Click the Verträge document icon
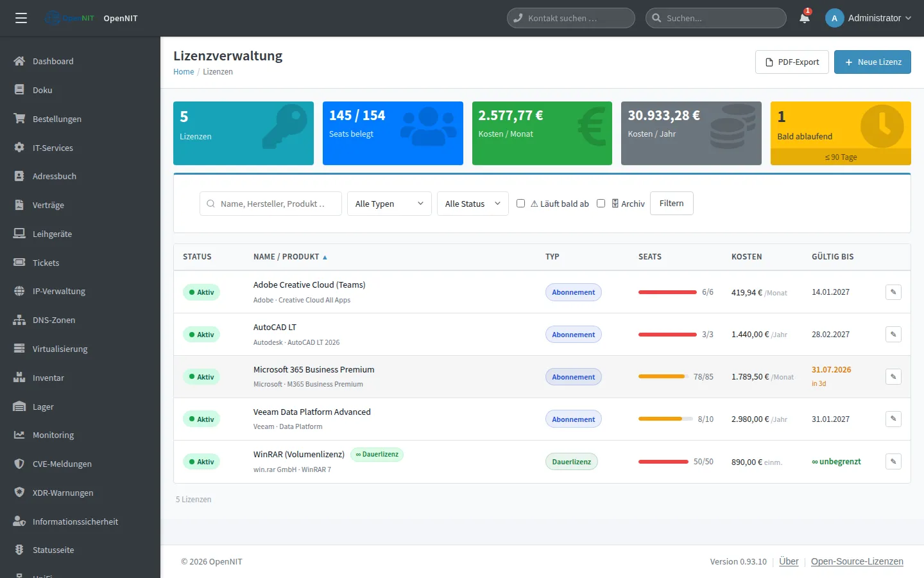This screenshot has width=924, height=578. 19,205
